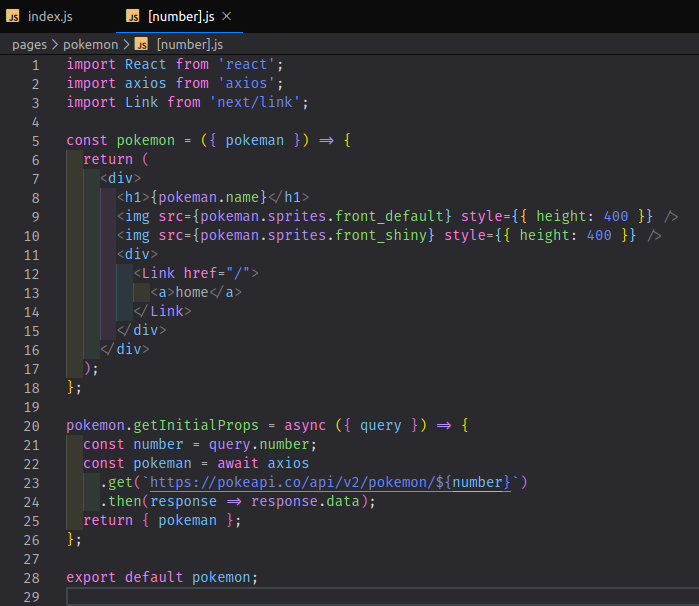This screenshot has height=606, width=699.
Task: Close the [number].js tab
Action: pos(227,17)
